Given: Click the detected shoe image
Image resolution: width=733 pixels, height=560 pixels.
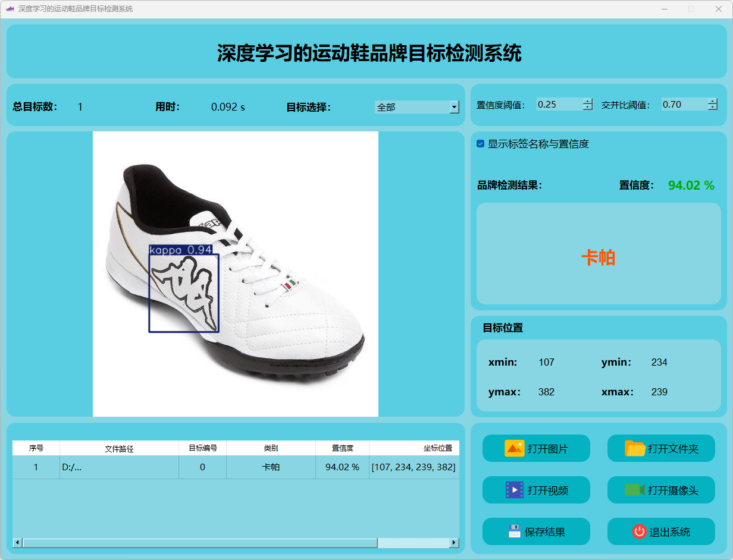Looking at the screenshot, I should pos(236,273).
